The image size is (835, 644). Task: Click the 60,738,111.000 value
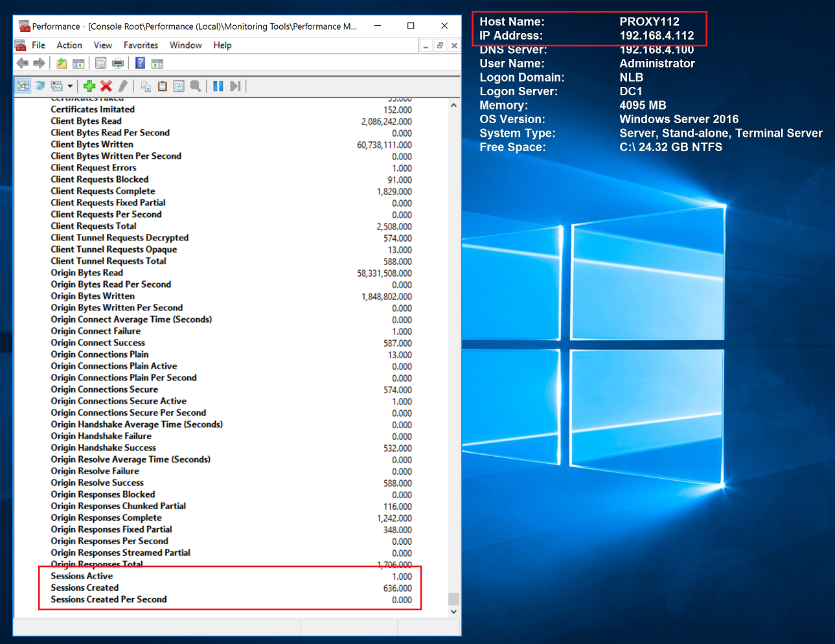coord(384,145)
